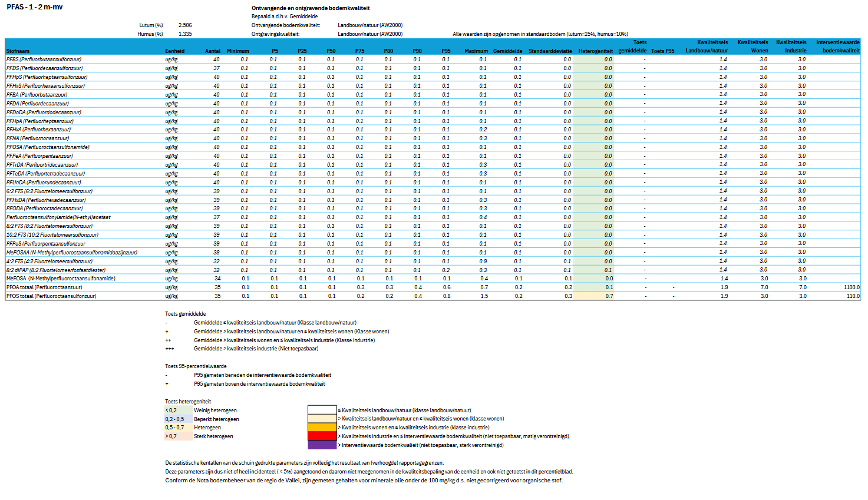868x500 pixels.
Task: Select the Ontgravingskwaliteit Landbouw/natuur (AW2000) value
Action: point(370,34)
